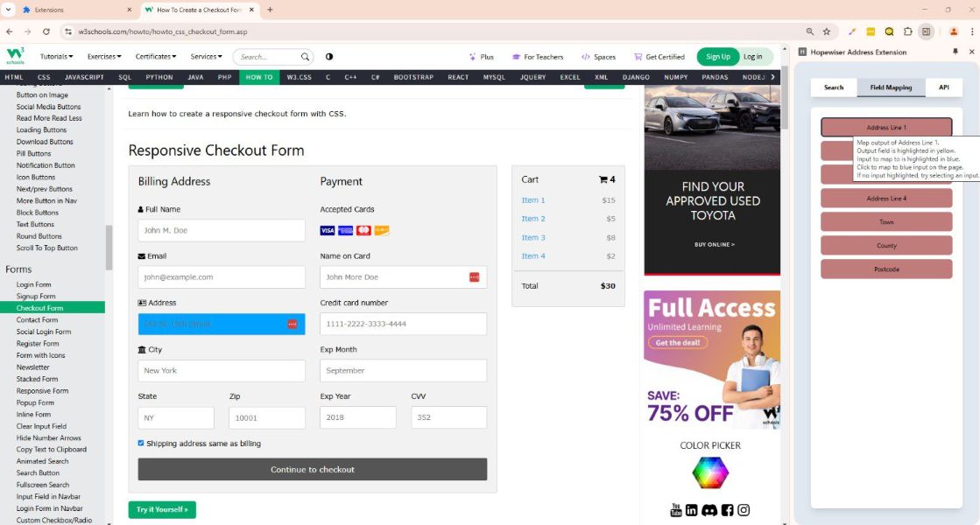Screen dimensions: 980x525
Task: Toggle dark mode contrast icon
Action: click(x=329, y=57)
